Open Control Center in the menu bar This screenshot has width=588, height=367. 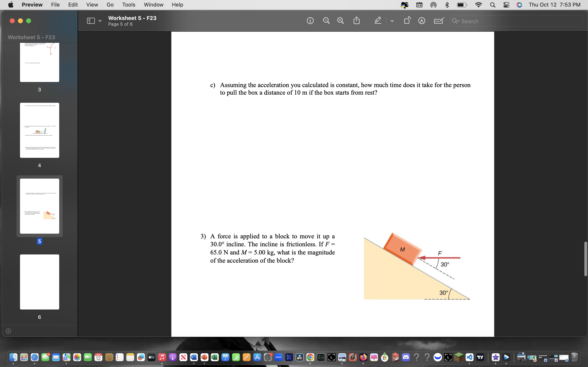coord(506,5)
